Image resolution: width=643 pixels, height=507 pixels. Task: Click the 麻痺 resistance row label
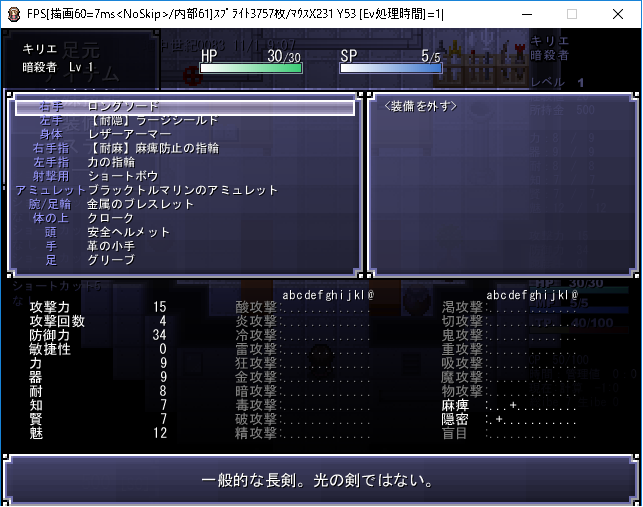pyautogui.click(x=455, y=405)
